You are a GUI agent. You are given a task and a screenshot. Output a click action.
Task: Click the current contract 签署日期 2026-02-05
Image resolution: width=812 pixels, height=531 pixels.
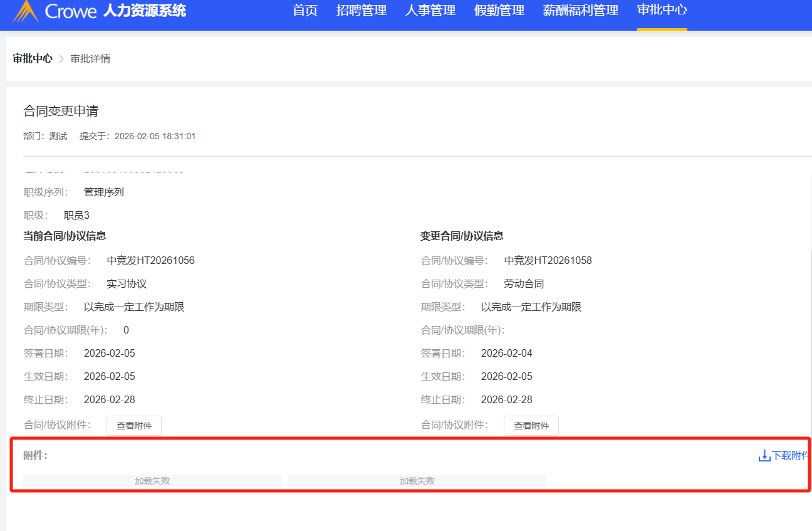(110, 354)
